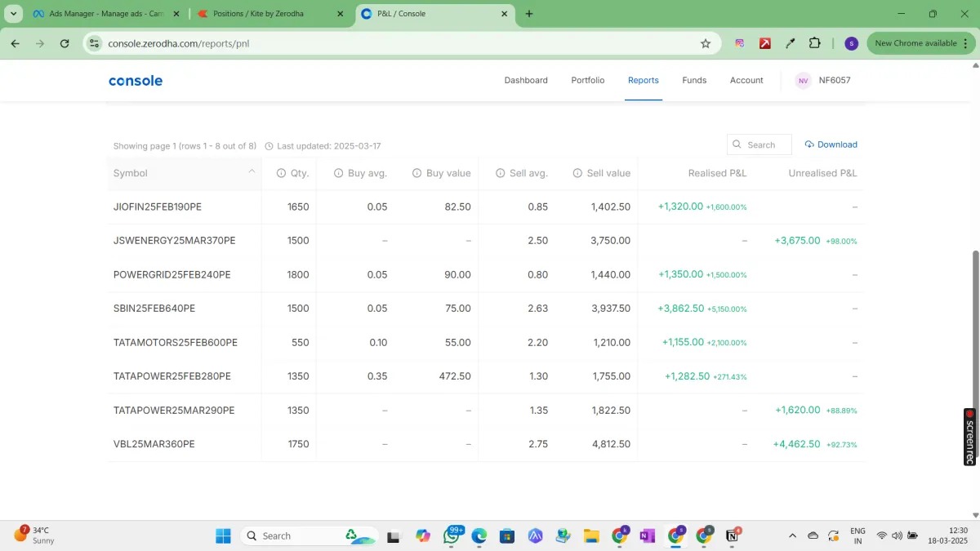The width and height of the screenshot is (980, 551).
Task: Open the red arrow extension icon
Action: (765, 43)
